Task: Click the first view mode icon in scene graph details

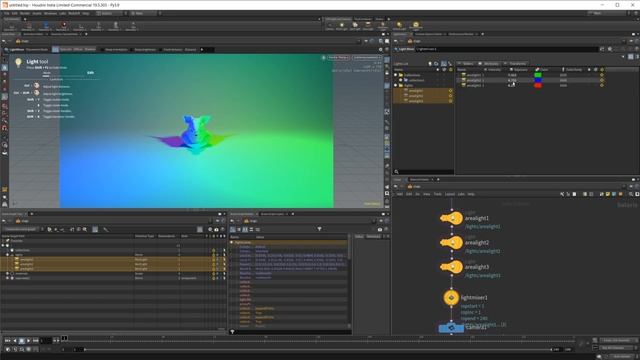Action: pyautogui.click(x=233, y=229)
